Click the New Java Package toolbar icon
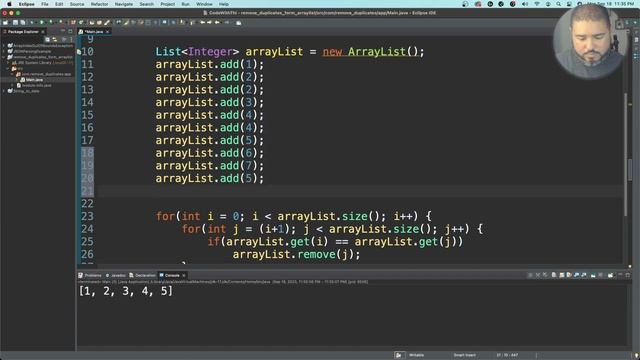 coord(73,22)
